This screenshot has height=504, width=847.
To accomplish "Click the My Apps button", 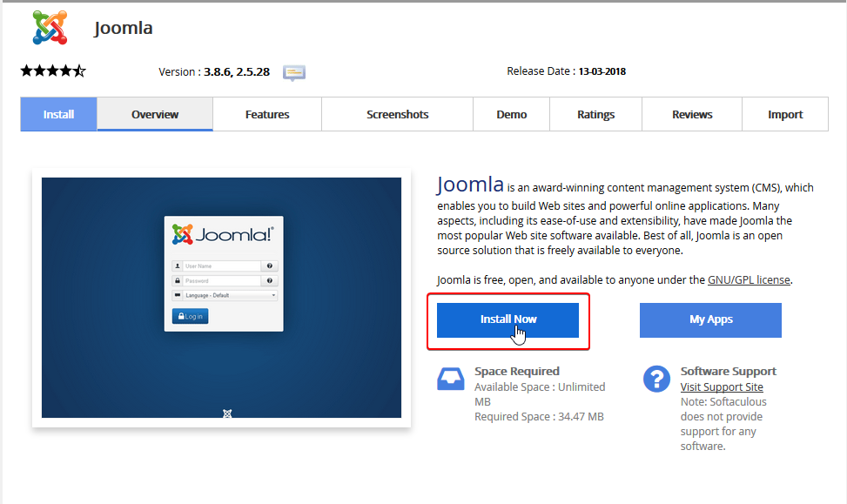I will (710, 319).
